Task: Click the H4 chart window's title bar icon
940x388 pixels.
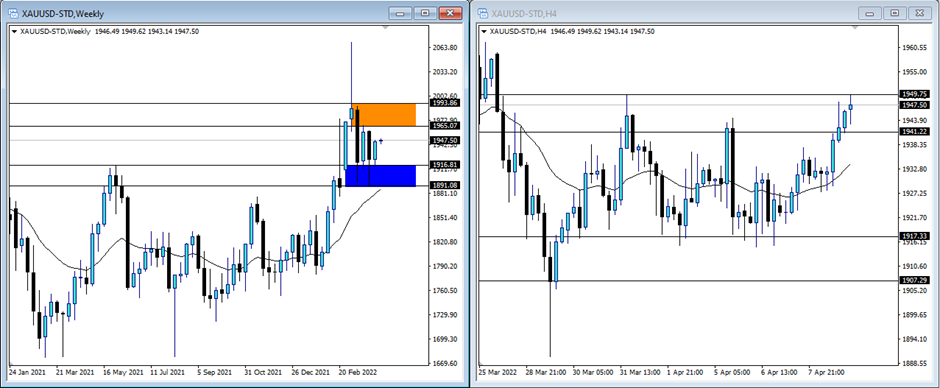Action: click(x=483, y=13)
